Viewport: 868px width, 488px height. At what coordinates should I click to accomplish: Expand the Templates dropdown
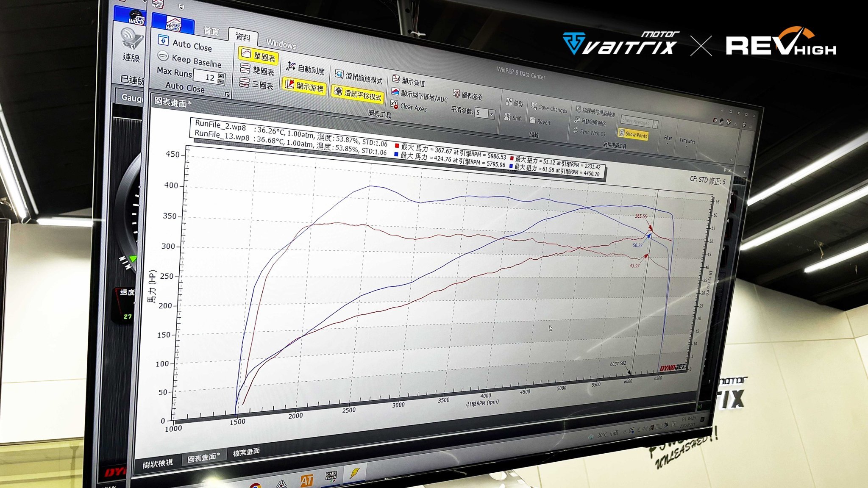pyautogui.click(x=687, y=142)
